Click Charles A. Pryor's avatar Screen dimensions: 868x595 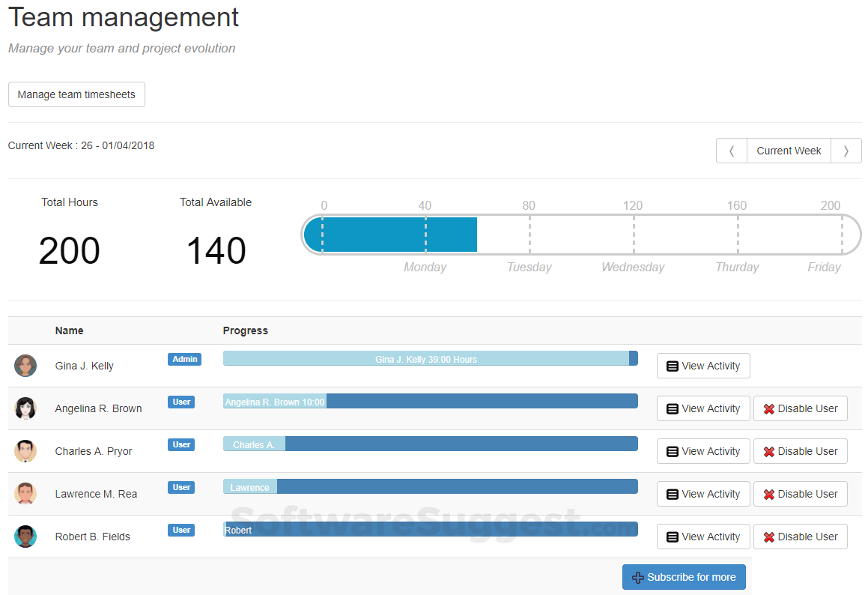[25, 451]
